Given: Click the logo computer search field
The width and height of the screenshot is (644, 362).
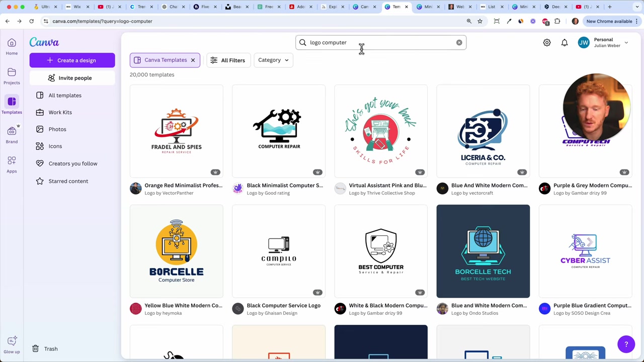Looking at the screenshot, I should [x=381, y=42].
